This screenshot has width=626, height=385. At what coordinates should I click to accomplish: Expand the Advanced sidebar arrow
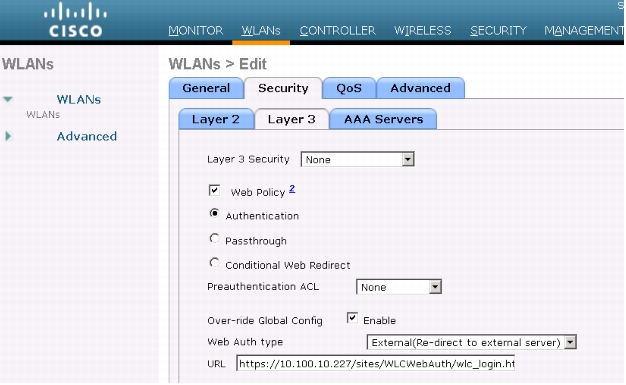[8, 136]
